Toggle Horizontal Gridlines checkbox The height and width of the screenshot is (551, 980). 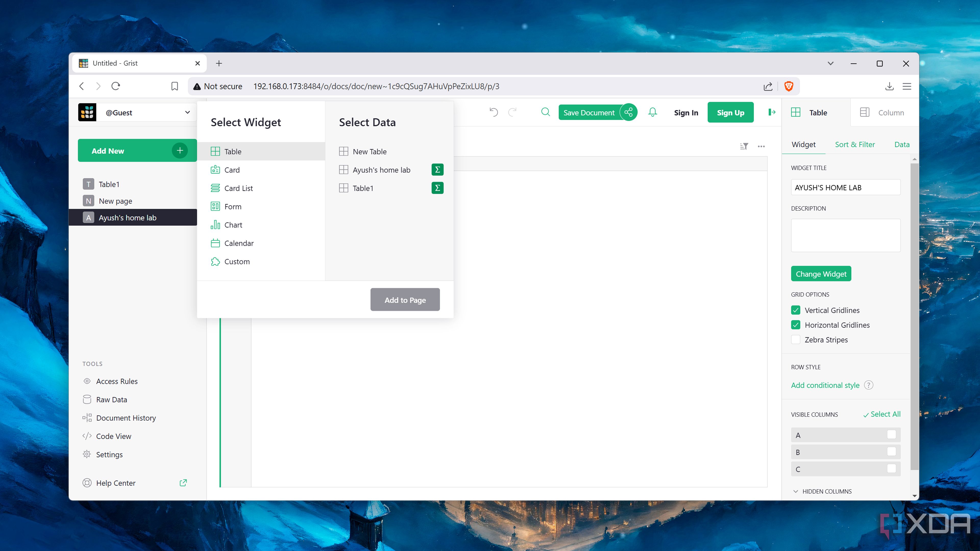[795, 325]
